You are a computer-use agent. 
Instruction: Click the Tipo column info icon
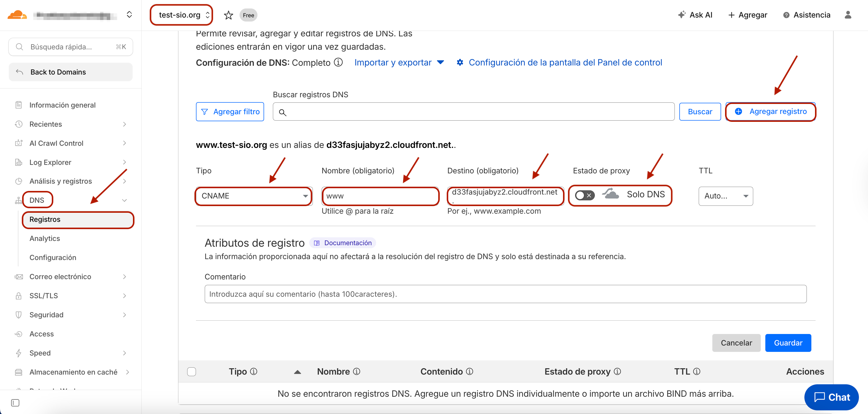click(x=254, y=371)
